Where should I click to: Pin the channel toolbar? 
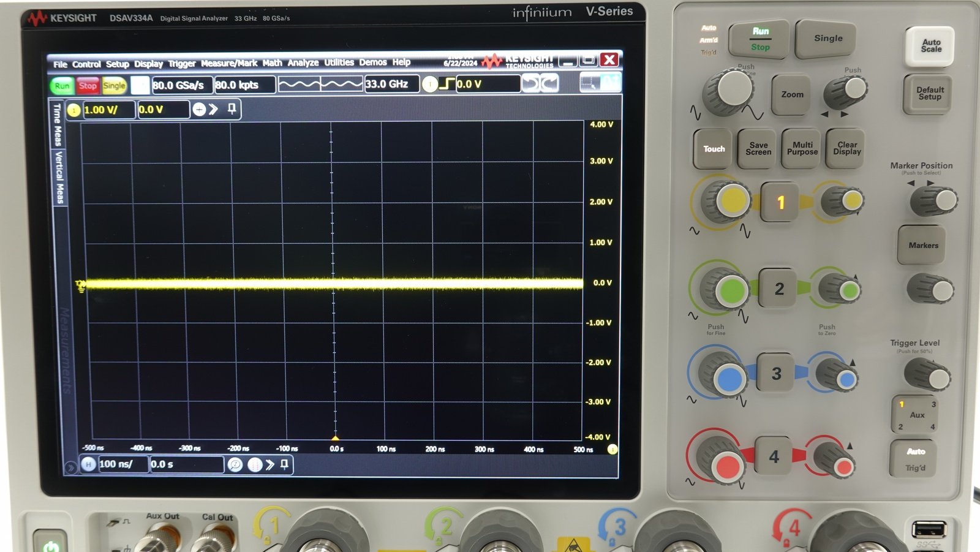tap(232, 109)
